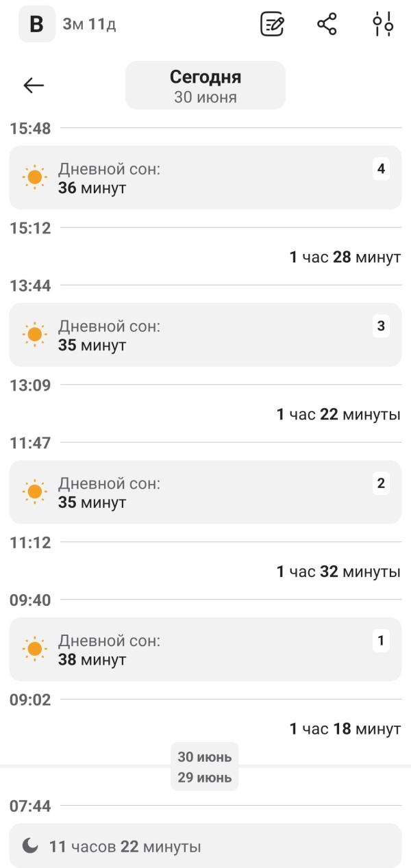Go back with the left arrow
411x868 pixels.
click(34, 85)
